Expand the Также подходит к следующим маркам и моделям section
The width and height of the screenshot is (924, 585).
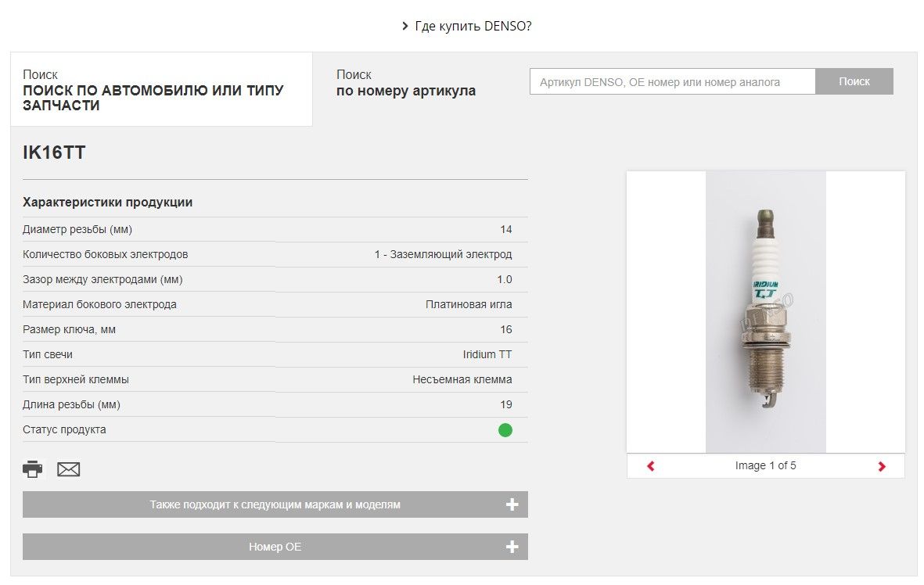point(275,505)
